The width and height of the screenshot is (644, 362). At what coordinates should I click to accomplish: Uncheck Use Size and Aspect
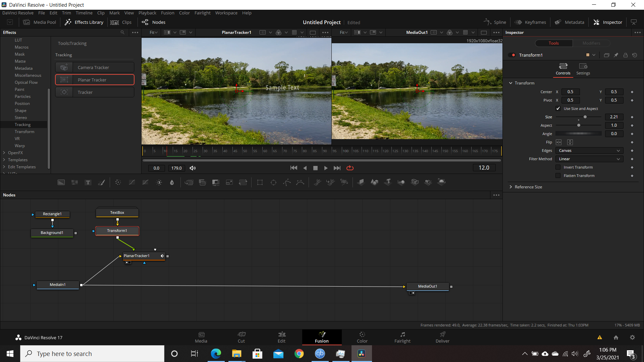pos(558,109)
